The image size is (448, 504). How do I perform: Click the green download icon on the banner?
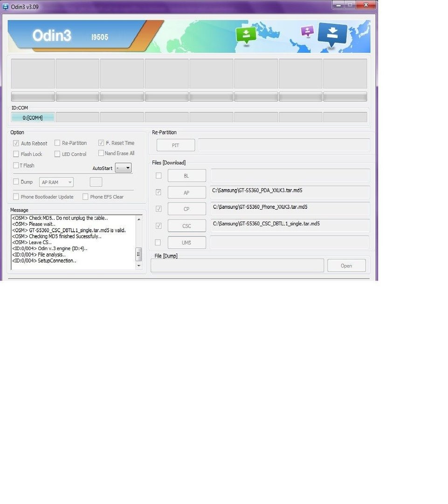[246, 35]
